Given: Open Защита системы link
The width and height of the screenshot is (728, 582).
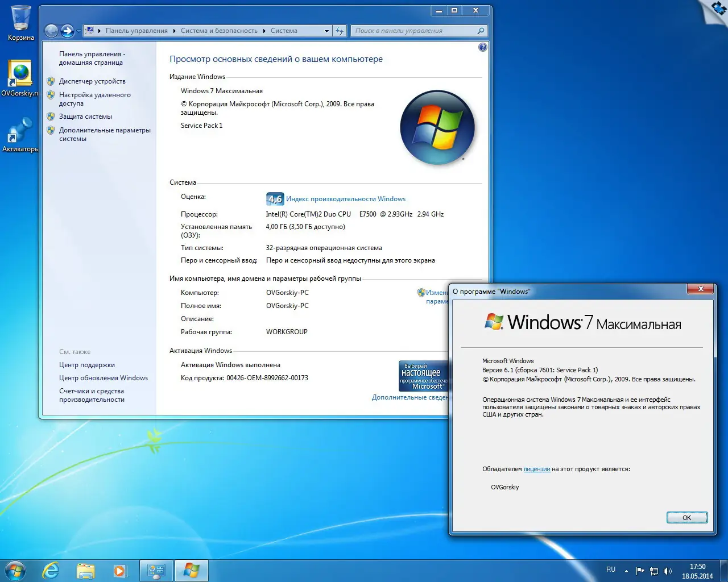Looking at the screenshot, I should [x=85, y=117].
